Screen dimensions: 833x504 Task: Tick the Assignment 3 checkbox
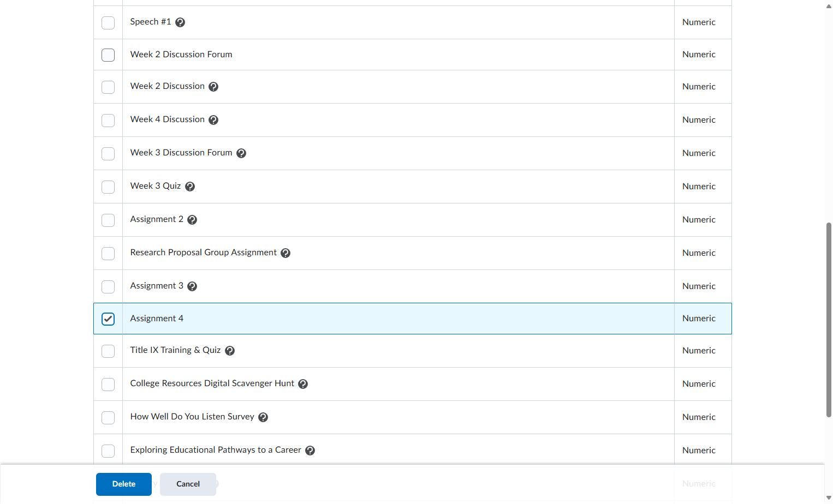click(x=108, y=287)
